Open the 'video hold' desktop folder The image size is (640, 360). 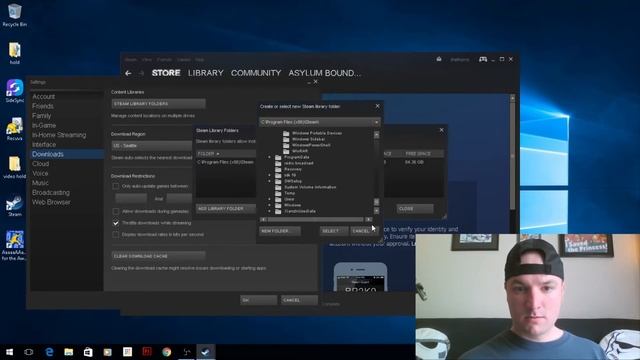click(x=15, y=167)
